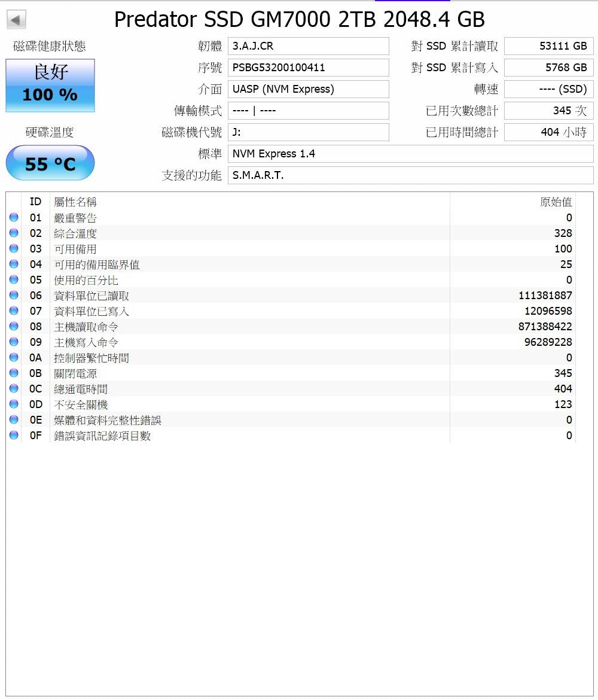Click the supported features field S.M.A.R.T.
This screenshot has width=598, height=700.
[x=411, y=175]
